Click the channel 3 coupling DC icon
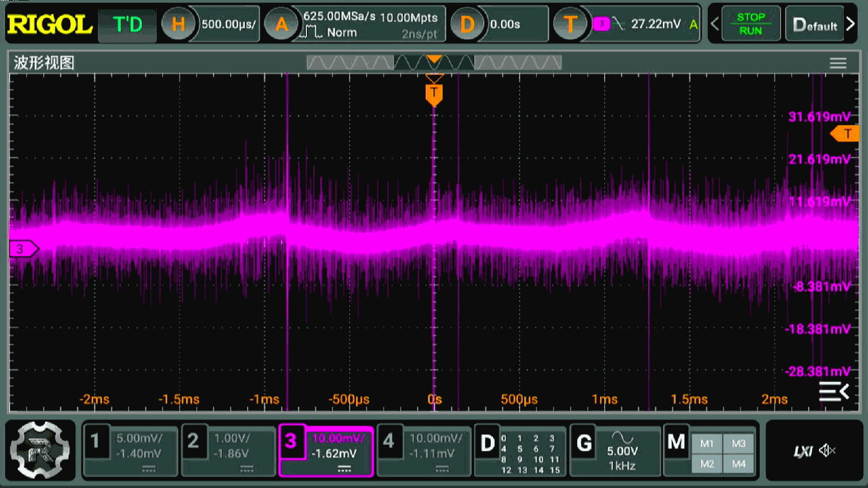 (344, 470)
